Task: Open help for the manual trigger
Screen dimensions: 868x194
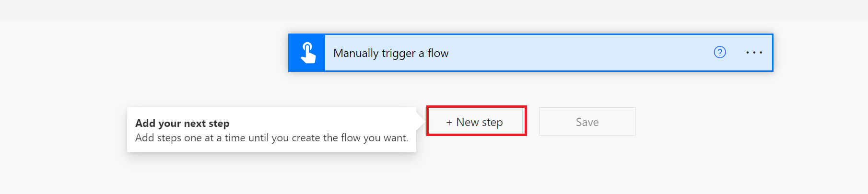Action: 720,52
